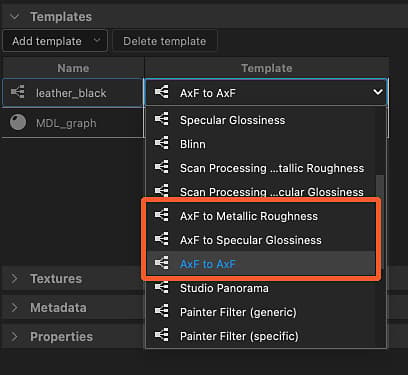
Task: Select Painter Filter (generic) template
Action: pyautogui.click(x=261, y=312)
